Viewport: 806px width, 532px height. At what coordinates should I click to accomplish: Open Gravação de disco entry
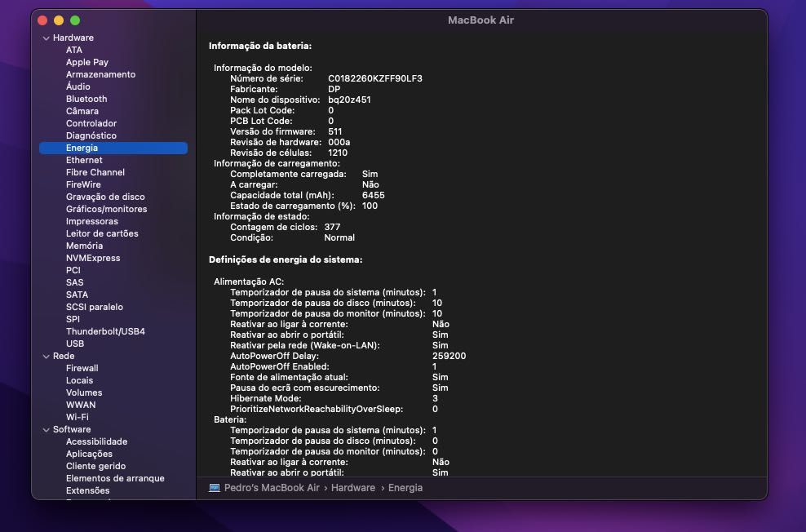click(x=105, y=197)
